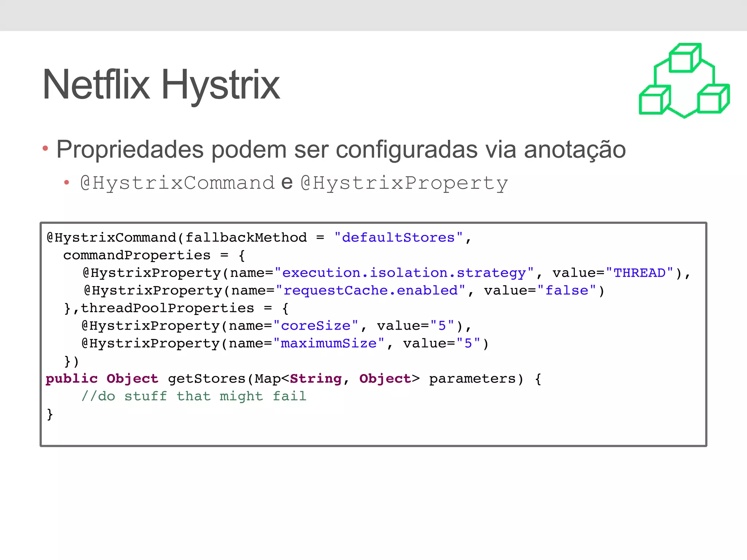
Task: Click the "maximumSize" string in code
Action: (x=329, y=343)
